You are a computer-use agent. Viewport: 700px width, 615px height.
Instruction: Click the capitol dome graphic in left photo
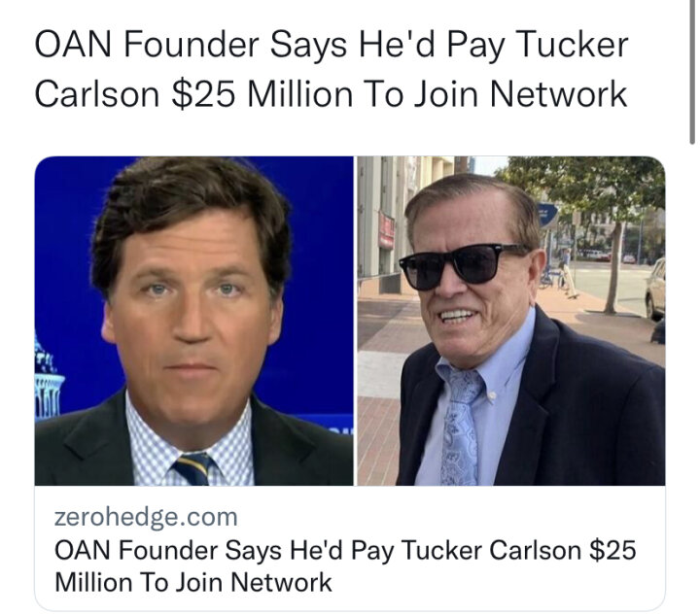(x=47, y=381)
